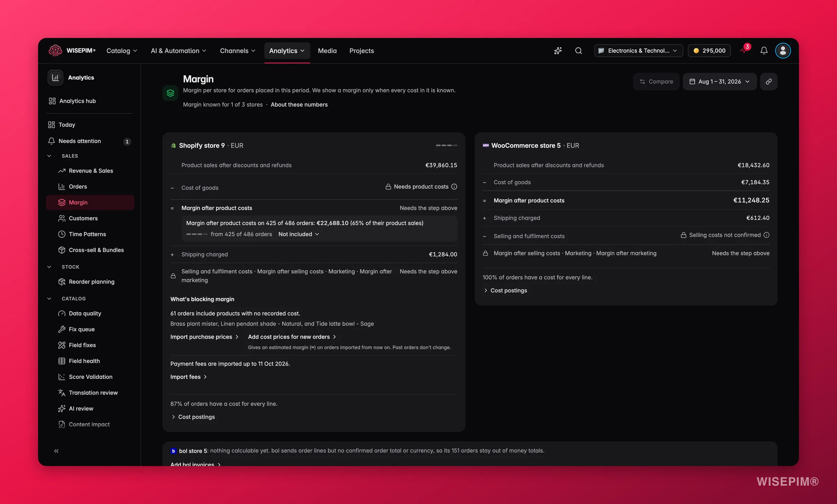Expand Cost postings under WooCommerce store 5
837x504 pixels.
click(505, 291)
